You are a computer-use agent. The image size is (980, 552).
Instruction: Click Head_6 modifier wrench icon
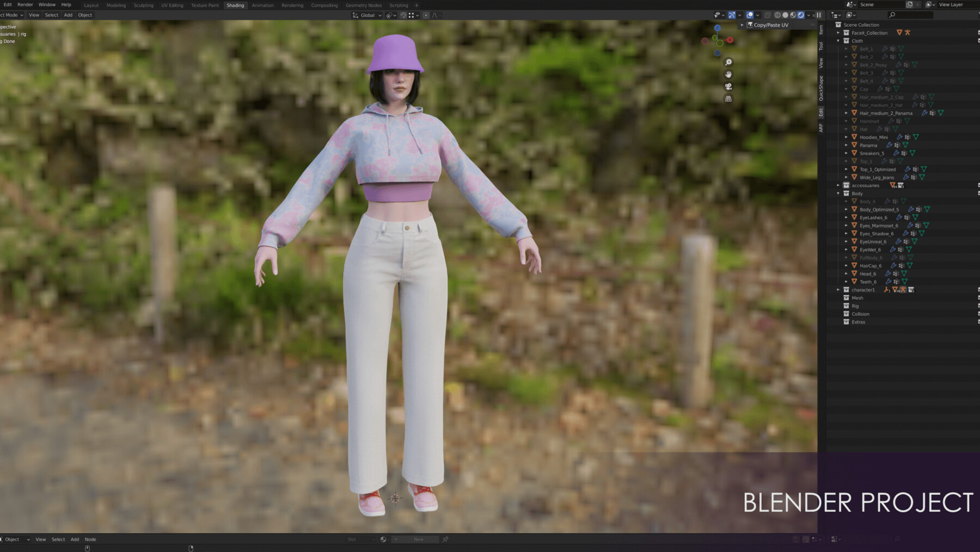click(888, 274)
